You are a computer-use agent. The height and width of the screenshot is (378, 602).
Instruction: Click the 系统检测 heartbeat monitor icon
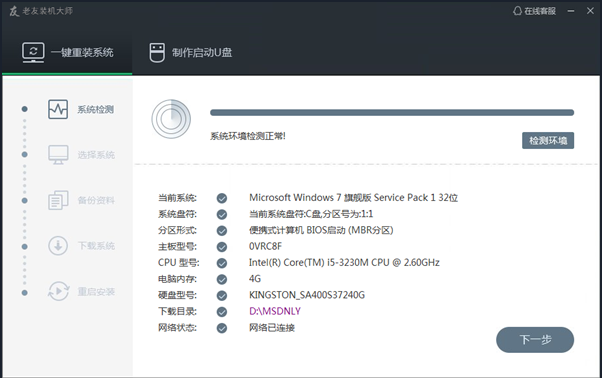pyautogui.click(x=58, y=109)
